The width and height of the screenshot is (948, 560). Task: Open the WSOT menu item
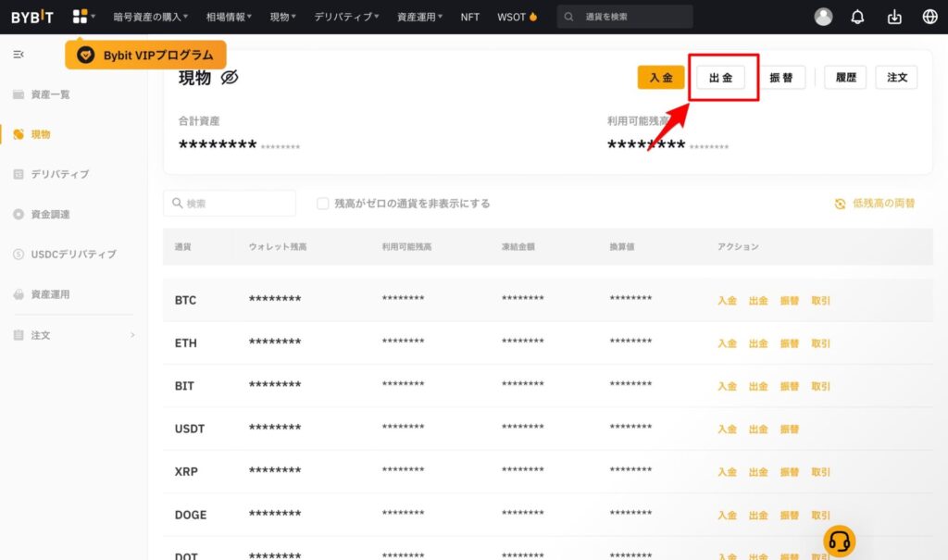tap(517, 17)
